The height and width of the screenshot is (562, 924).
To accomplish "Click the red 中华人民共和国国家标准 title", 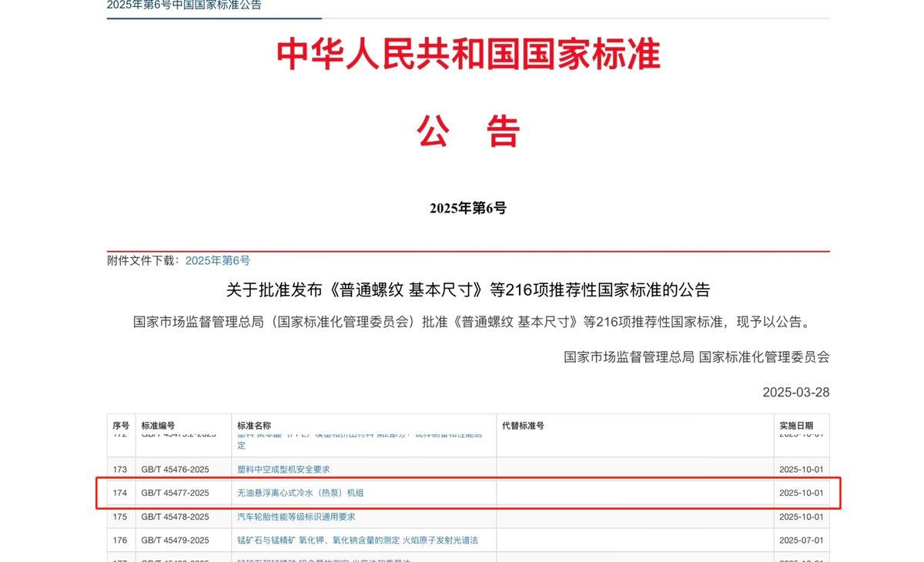I will click(x=468, y=55).
